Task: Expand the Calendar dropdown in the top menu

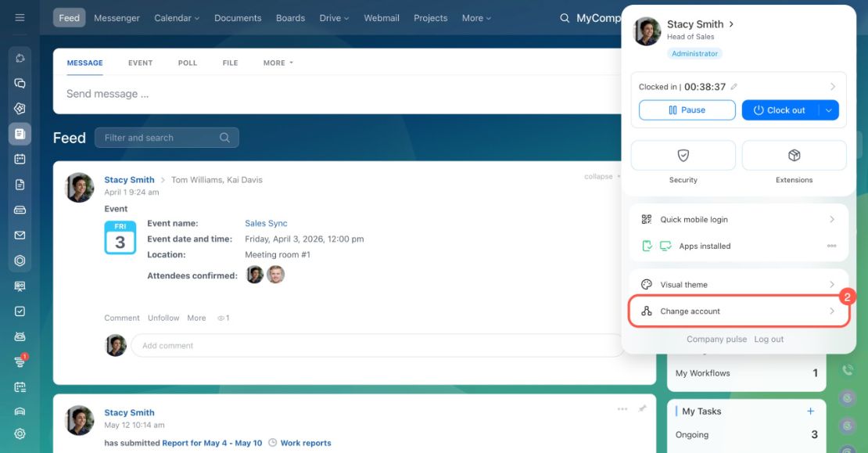Action: click(177, 18)
